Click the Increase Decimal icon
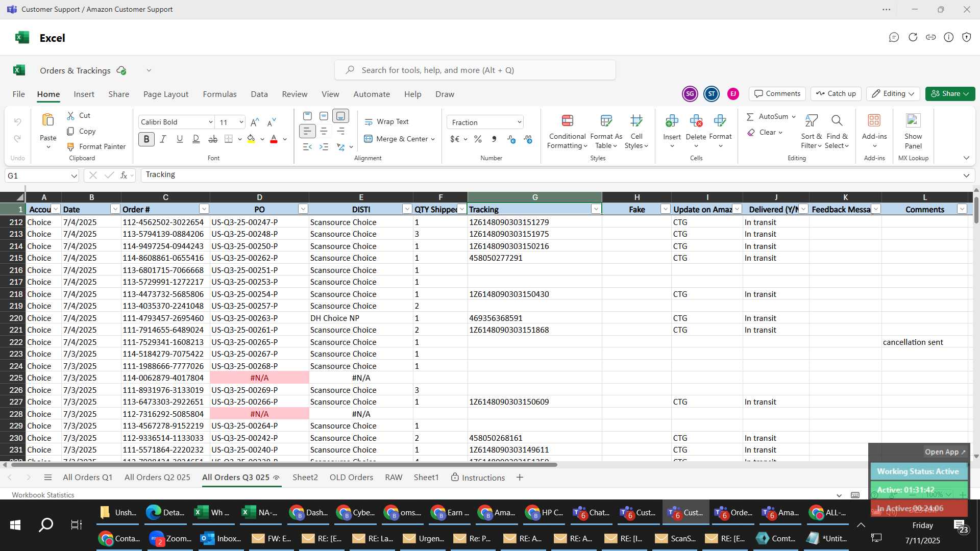This screenshot has height=551, width=980. pyautogui.click(x=511, y=139)
